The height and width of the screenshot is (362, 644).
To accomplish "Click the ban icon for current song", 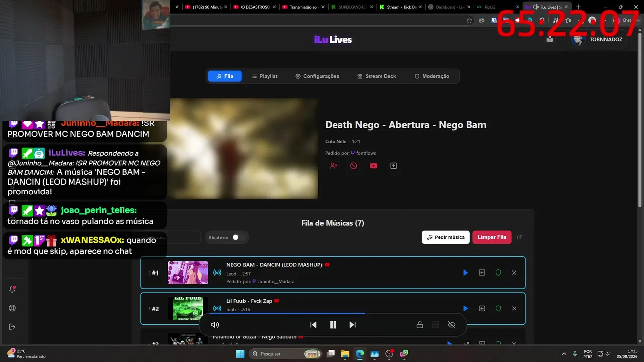I will click(x=354, y=166).
